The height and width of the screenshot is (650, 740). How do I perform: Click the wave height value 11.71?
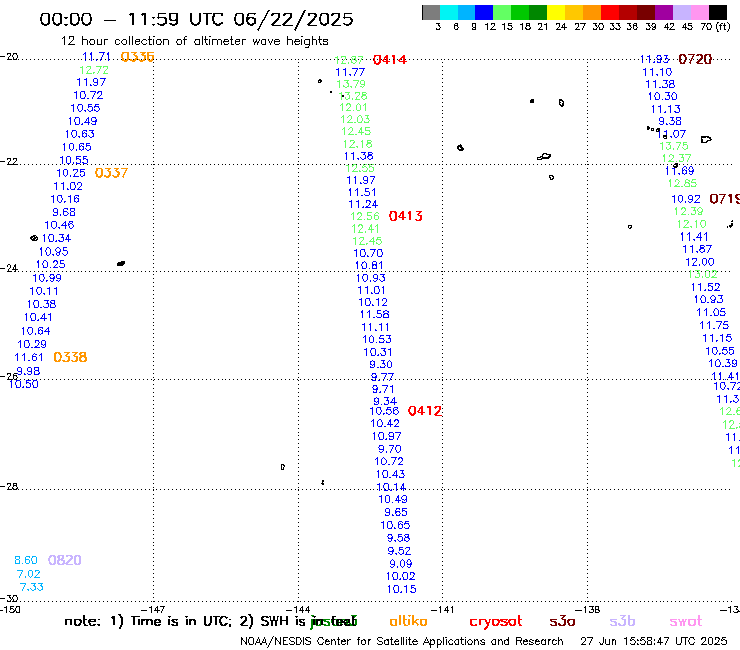[x=96, y=57]
